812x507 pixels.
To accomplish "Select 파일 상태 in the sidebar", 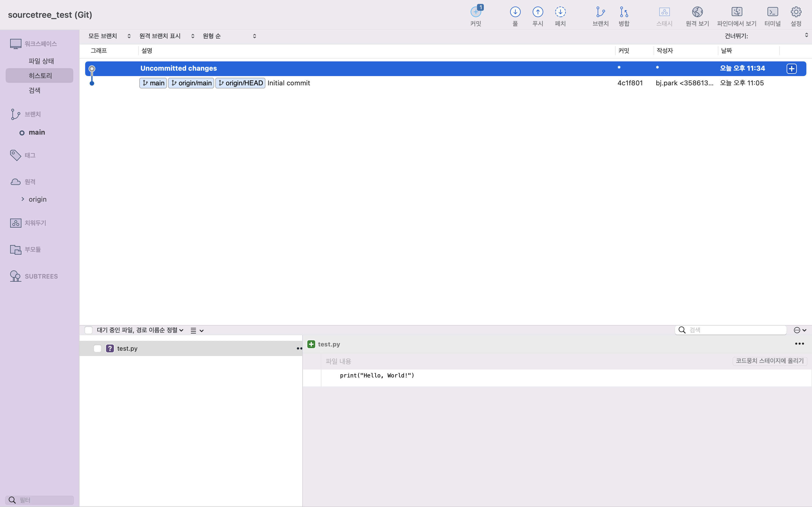I will [41, 61].
